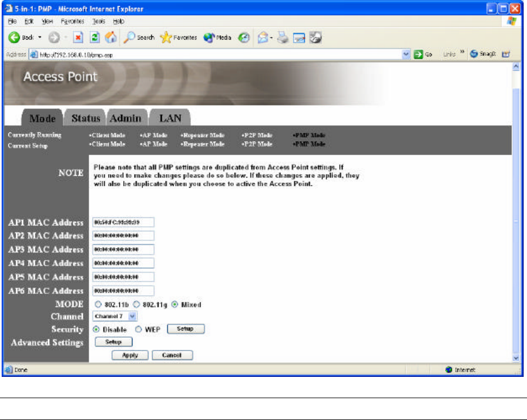Open the Channel 7 dropdown

(115, 316)
